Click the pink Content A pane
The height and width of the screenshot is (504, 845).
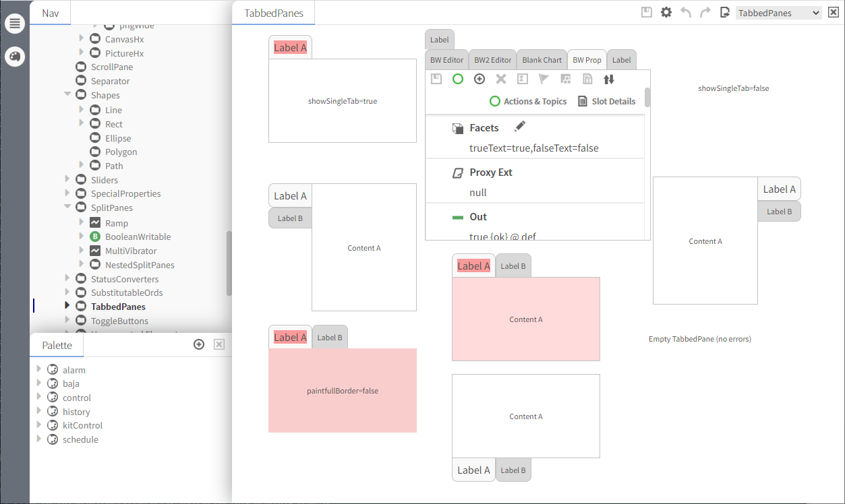click(x=526, y=319)
